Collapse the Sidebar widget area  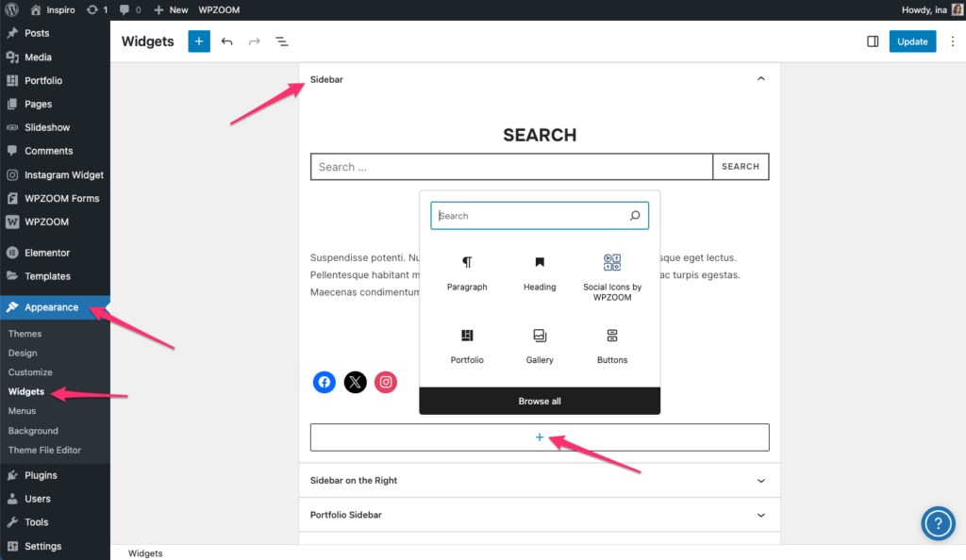pos(761,79)
